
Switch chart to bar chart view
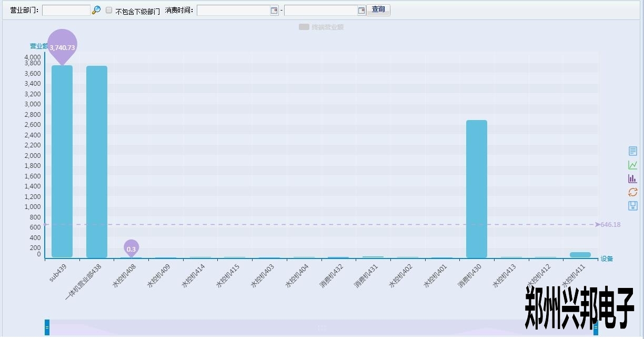(x=633, y=178)
